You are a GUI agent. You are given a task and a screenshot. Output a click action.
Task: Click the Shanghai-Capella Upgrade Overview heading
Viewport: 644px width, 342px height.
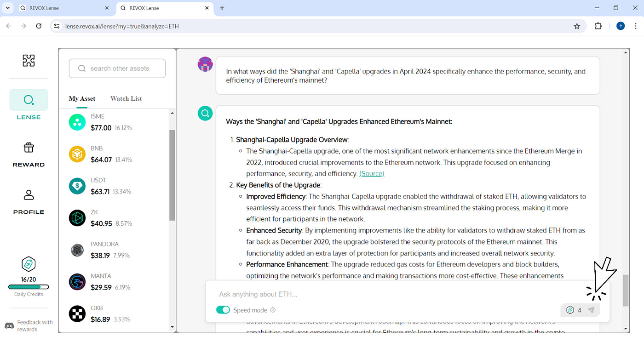click(x=292, y=139)
